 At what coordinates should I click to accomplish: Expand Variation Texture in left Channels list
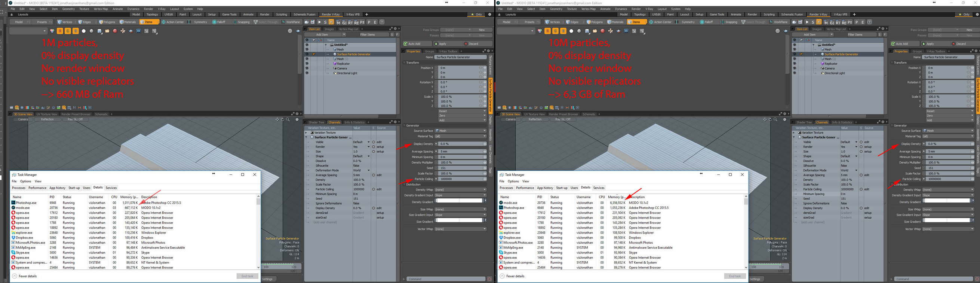[306, 133]
